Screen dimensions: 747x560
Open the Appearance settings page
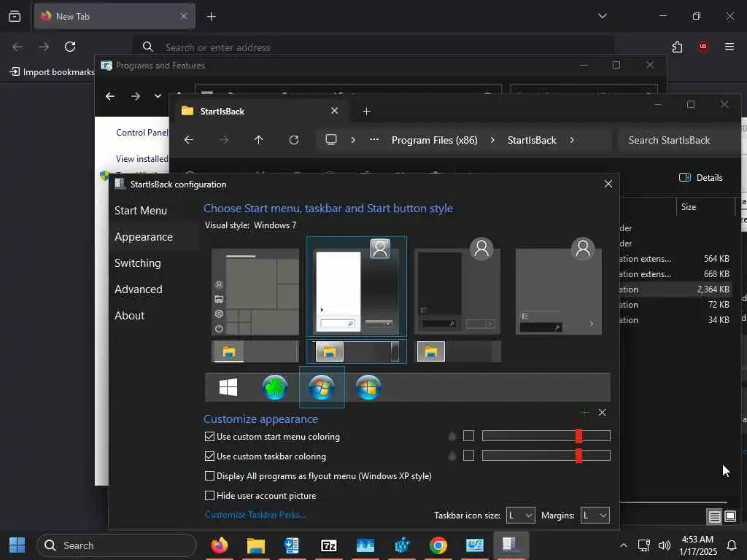click(144, 237)
